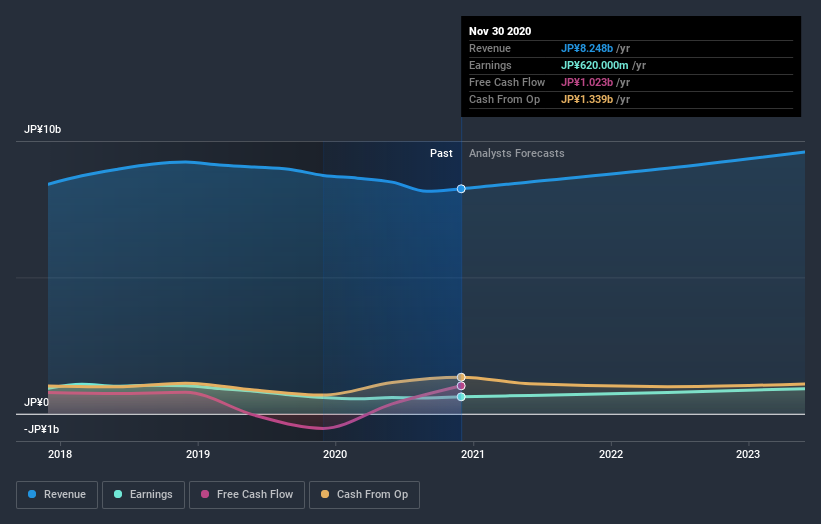Toggle the Cash From Op legend series
This screenshot has width=821, height=524.
[x=364, y=495]
